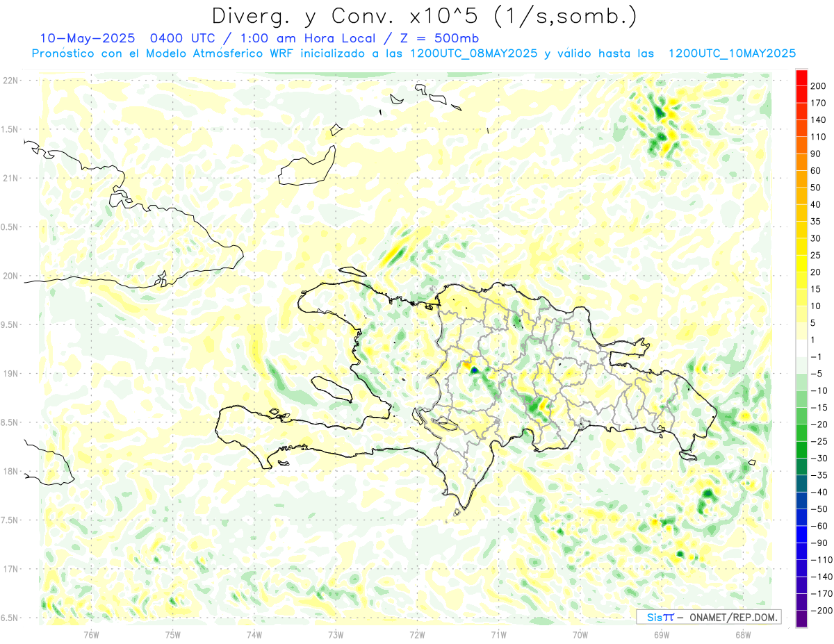Click the 73W longitude label
This screenshot has width=834, height=644.
point(336,634)
